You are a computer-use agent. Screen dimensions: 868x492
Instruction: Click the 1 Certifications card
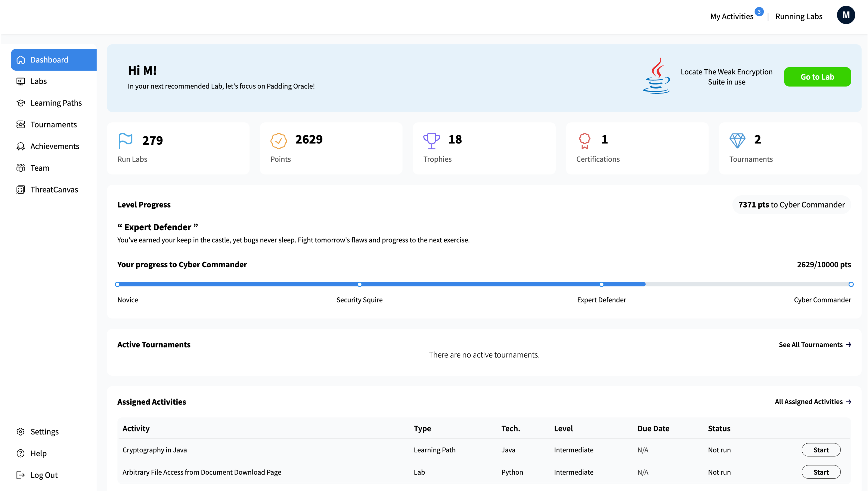pyautogui.click(x=637, y=148)
